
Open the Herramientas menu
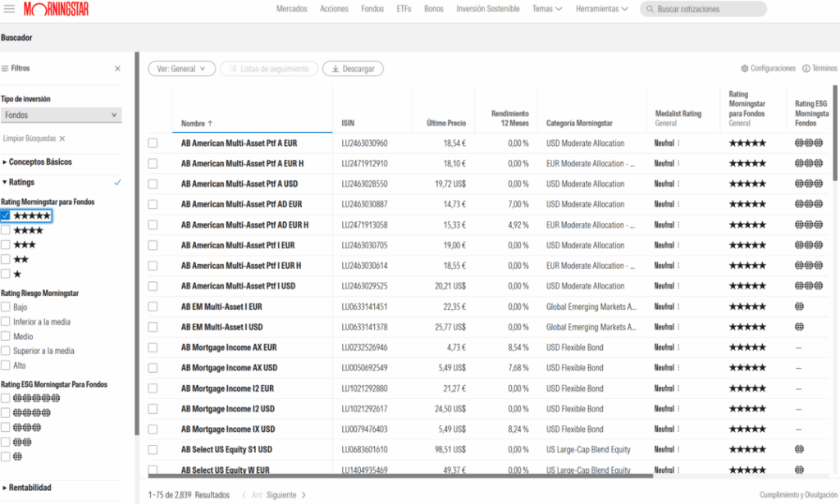[599, 9]
